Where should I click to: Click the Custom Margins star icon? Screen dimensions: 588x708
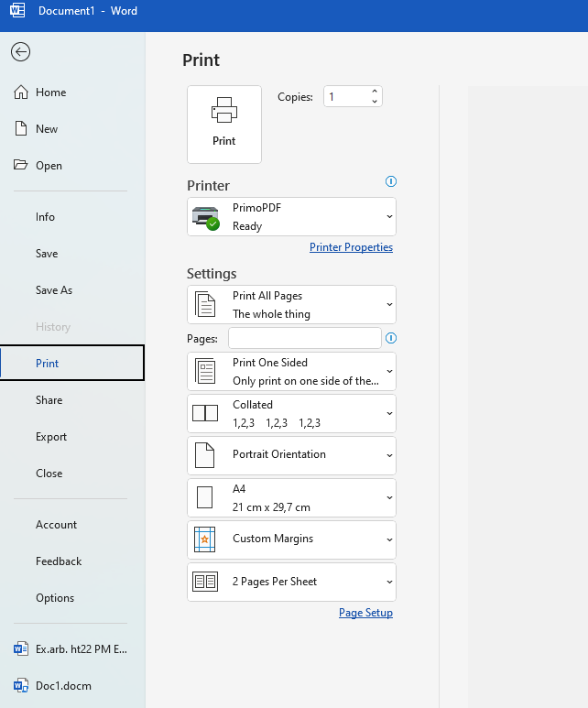point(204,539)
